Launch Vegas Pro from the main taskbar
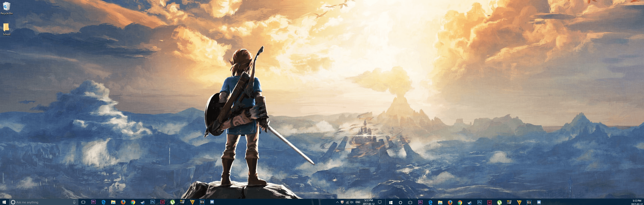644x205 pixels. (x=192, y=202)
